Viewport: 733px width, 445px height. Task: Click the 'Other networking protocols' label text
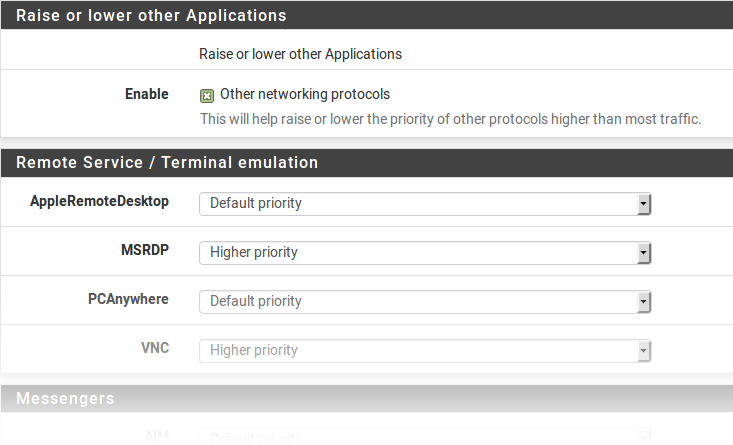pyautogui.click(x=304, y=94)
